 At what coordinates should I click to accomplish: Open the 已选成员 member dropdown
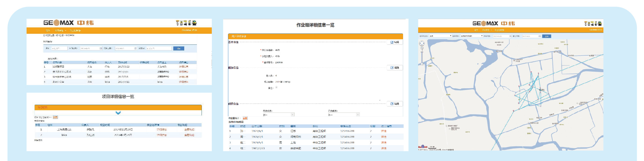click(x=358, y=115)
